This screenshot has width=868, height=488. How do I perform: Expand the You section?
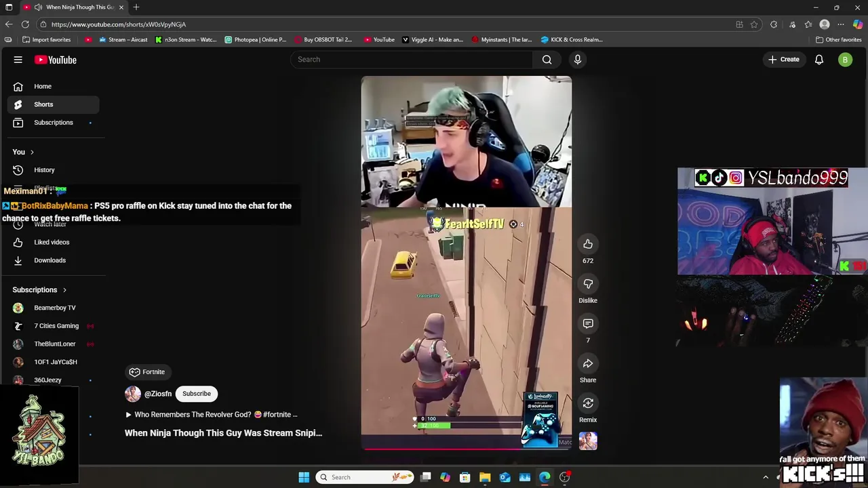click(23, 152)
